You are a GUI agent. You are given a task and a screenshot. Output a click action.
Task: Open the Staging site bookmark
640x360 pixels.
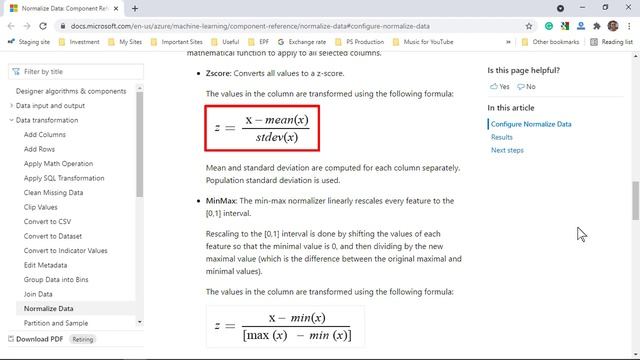[x=29, y=42]
